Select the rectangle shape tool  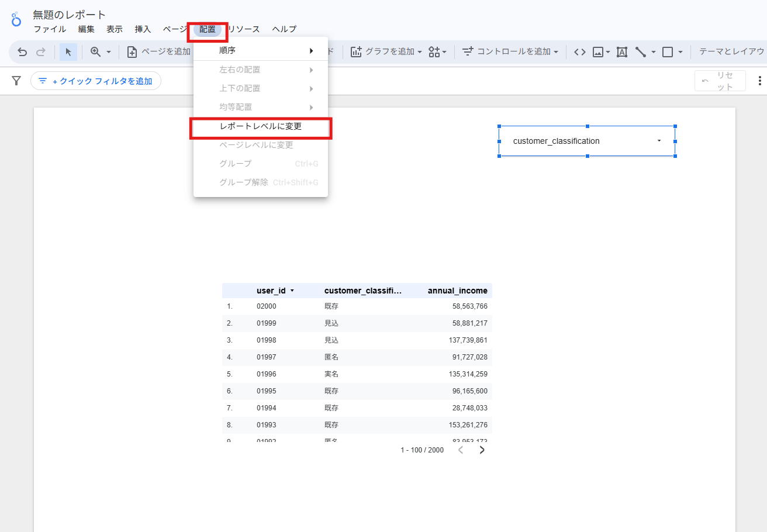pos(668,52)
